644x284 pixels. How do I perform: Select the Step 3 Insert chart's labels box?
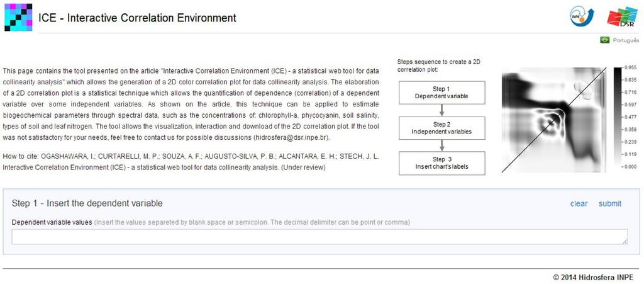coord(441,162)
